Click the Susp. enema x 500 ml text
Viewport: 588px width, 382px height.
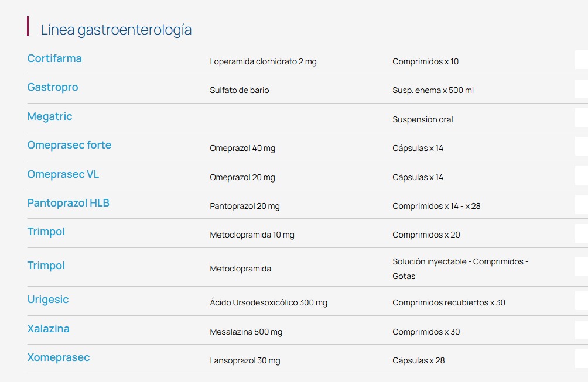click(433, 90)
